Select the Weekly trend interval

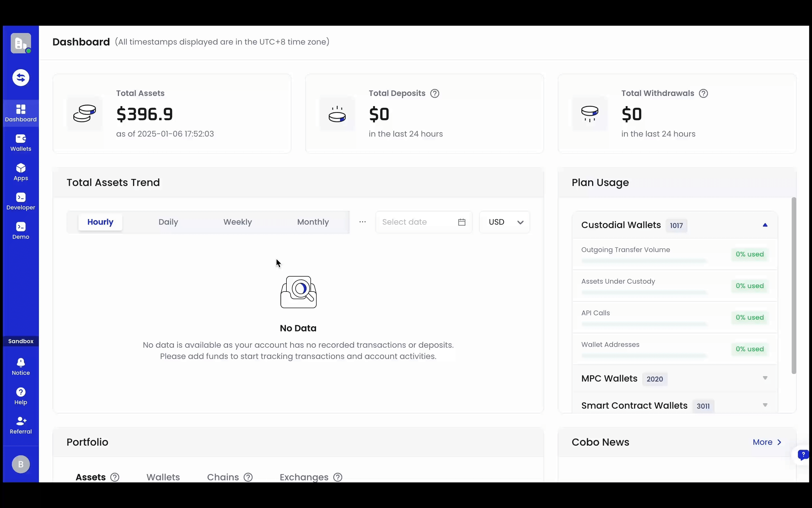click(238, 222)
